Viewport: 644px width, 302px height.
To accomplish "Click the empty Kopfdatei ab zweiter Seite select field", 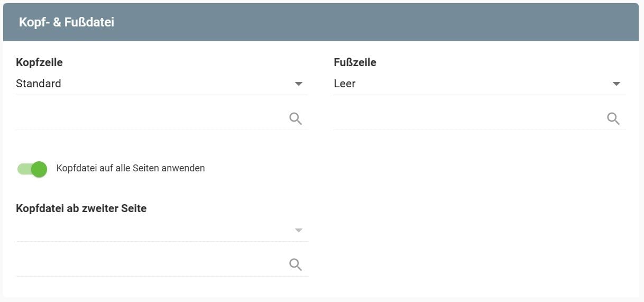I will pyautogui.click(x=153, y=230).
